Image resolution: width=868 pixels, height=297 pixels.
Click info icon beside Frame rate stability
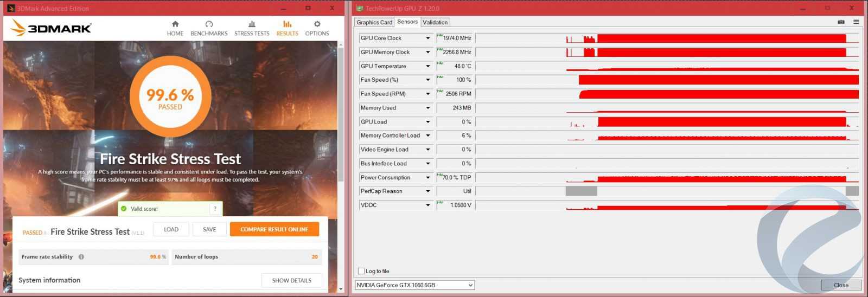coord(81,257)
